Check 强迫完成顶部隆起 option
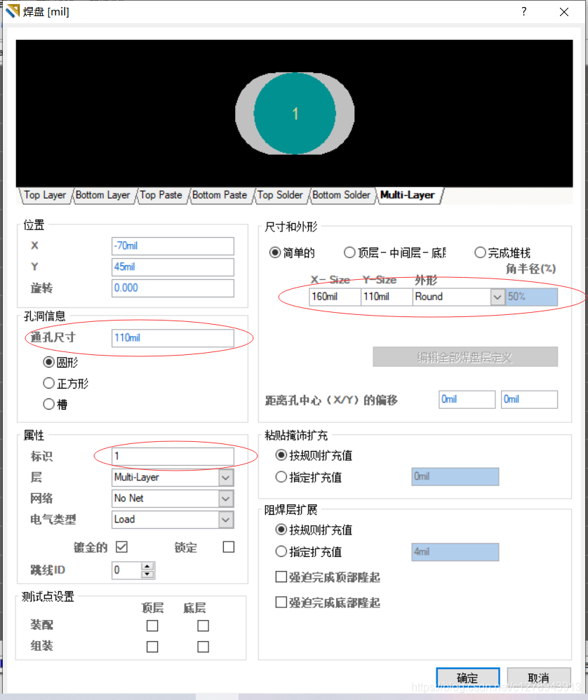 point(281,578)
